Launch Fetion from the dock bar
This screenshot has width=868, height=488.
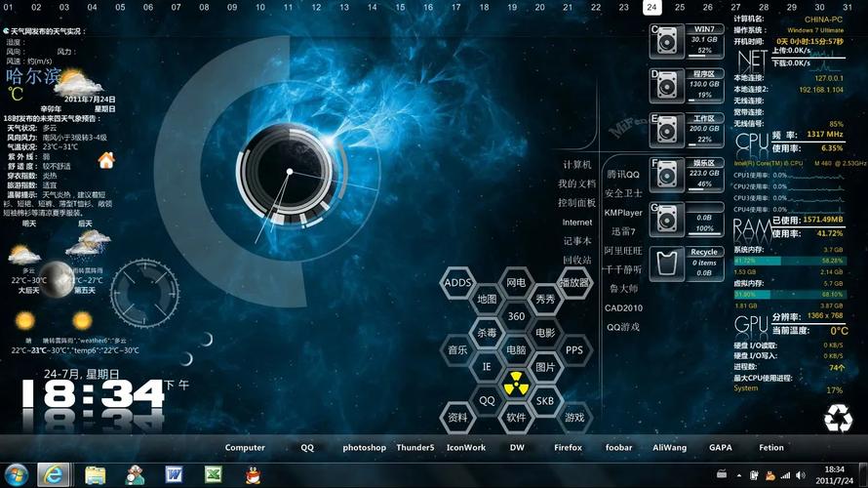tap(771, 448)
